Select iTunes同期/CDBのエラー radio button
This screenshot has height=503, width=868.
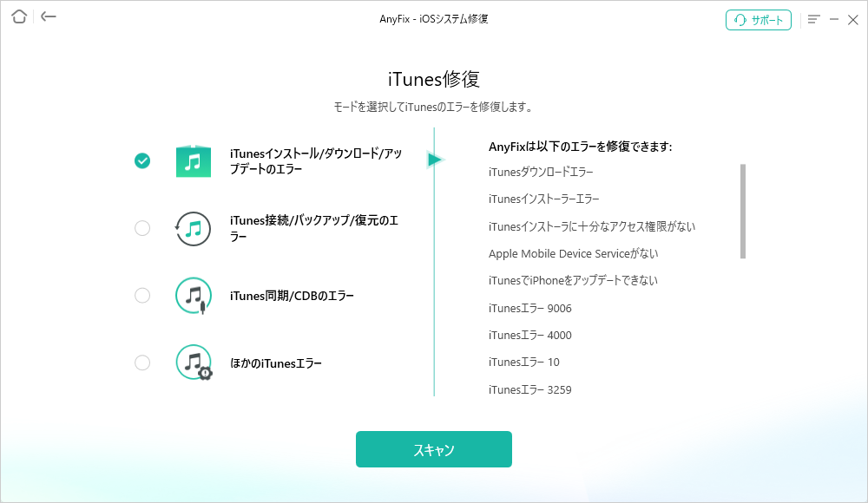click(x=142, y=296)
